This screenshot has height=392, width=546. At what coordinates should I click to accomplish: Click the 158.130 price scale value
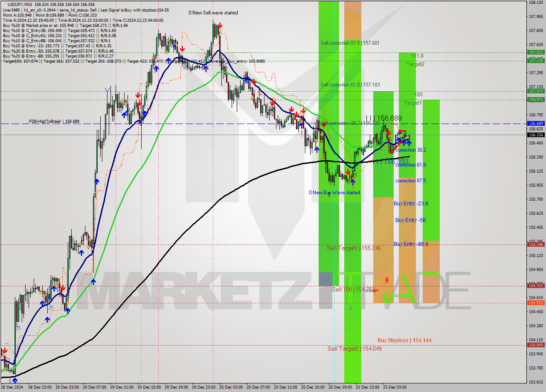536,3
